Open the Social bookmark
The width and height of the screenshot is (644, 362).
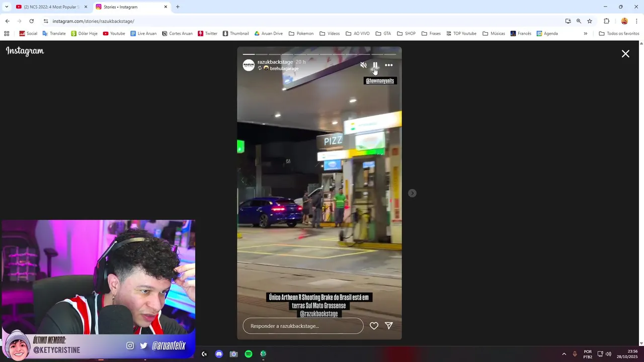pos(28,34)
